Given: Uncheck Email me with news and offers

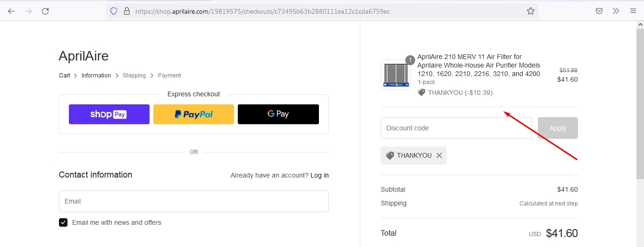Looking at the screenshot, I should (63, 222).
